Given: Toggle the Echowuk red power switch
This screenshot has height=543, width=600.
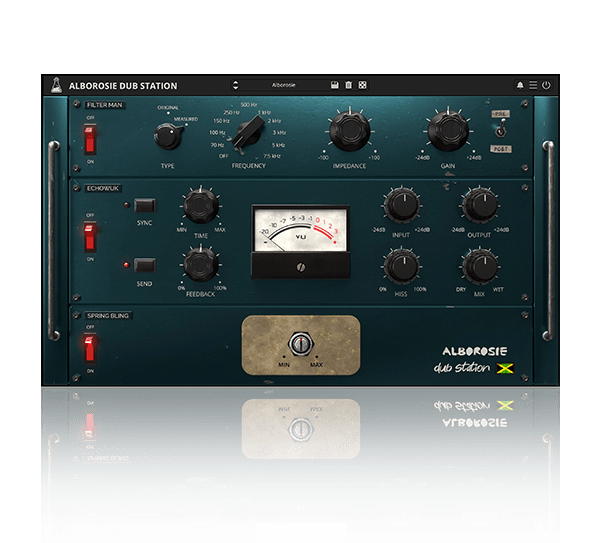Looking at the screenshot, I should pyautogui.click(x=90, y=236).
